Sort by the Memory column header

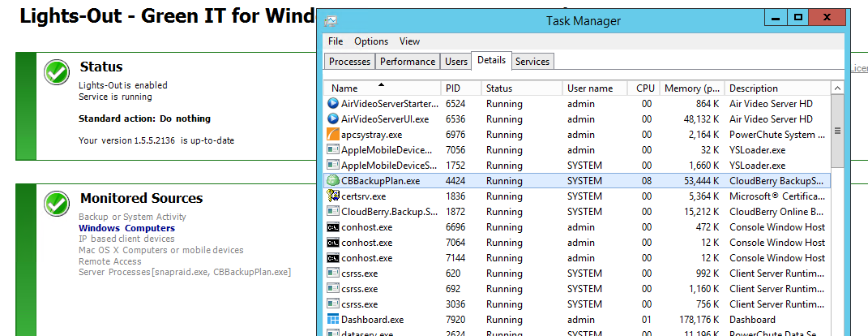pos(692,88)
